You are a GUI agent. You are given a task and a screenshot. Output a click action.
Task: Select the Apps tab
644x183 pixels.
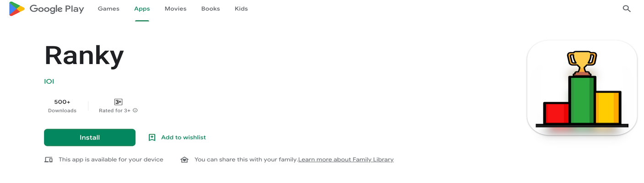pyautogui.click(x=142, y=9)
